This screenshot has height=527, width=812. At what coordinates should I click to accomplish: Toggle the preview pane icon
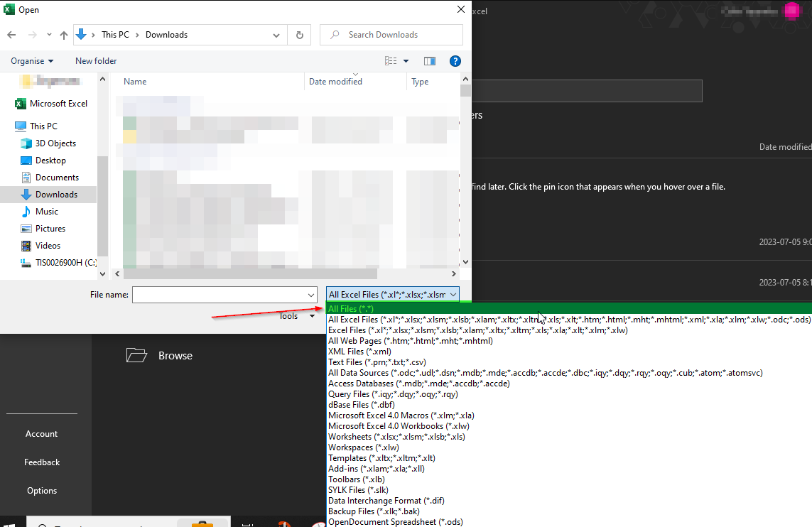pyautogui.click(x=430, y=61)
